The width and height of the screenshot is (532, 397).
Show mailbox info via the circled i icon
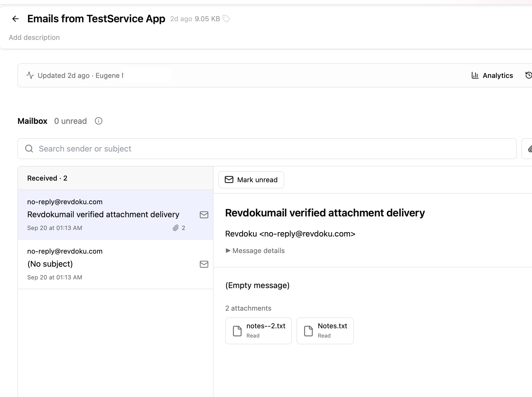tap(98, 121)
